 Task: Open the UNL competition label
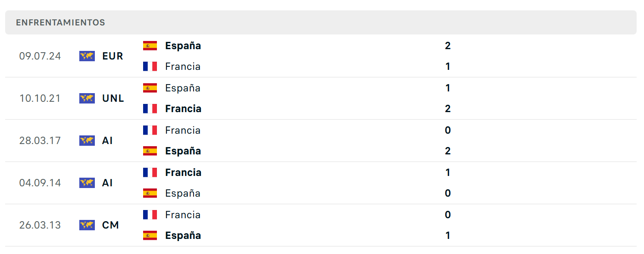113,98
